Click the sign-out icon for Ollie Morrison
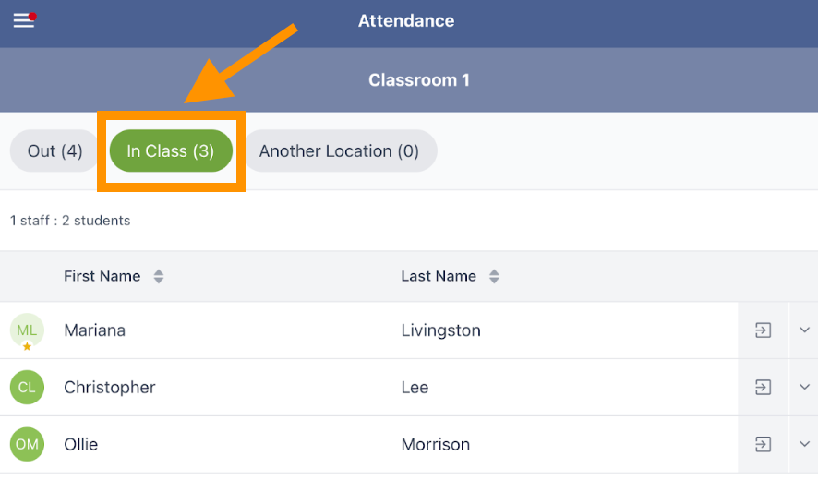818x504 pixels. pyautogui.click(x=763, y=445)
